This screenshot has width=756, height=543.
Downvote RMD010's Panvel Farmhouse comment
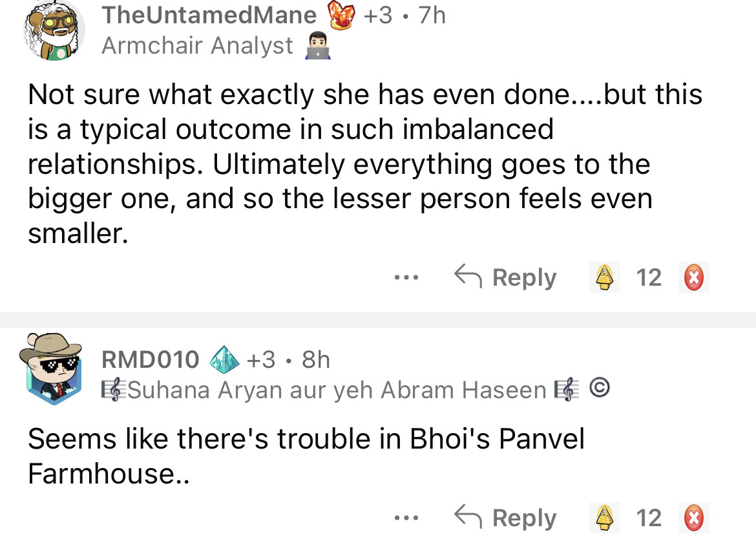[694, 518]
